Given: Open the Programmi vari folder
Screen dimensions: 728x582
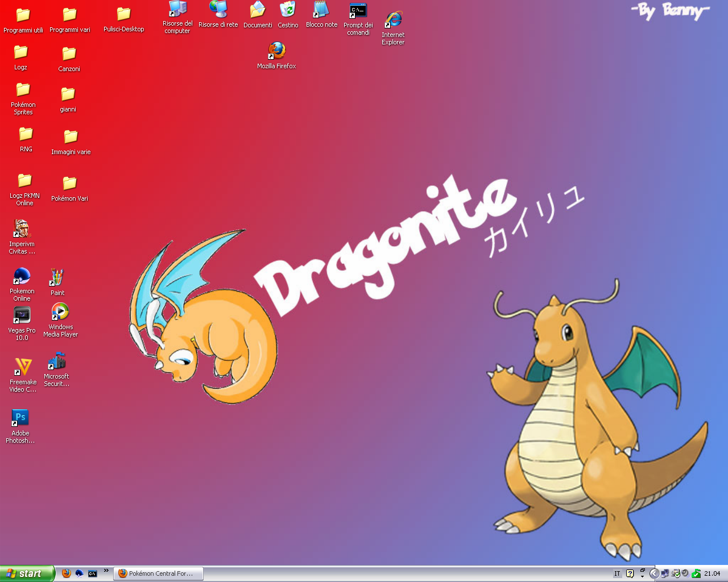Looking at the screenshot, I should click(x=69, y=21).
